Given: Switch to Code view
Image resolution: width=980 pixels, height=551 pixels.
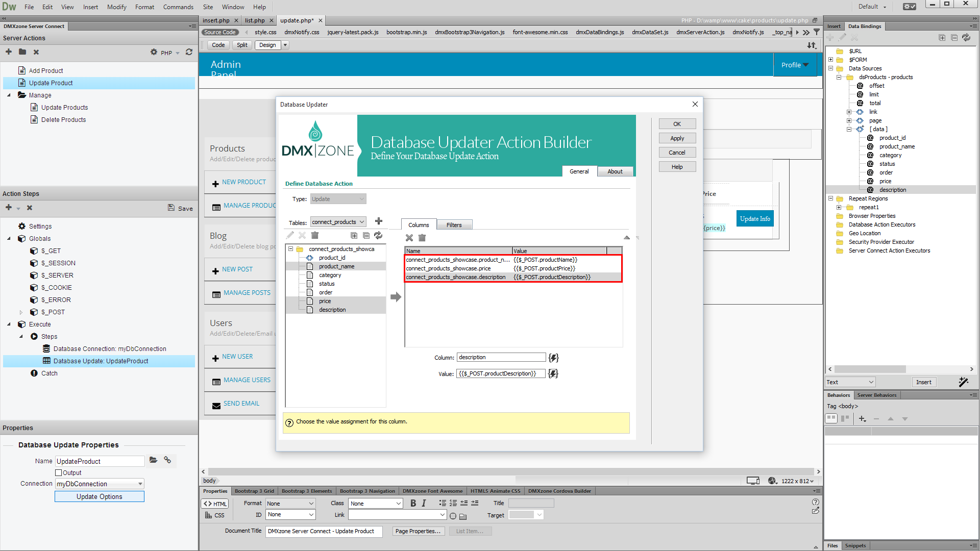Looking at the screenshot, I should tap(218, 45).
